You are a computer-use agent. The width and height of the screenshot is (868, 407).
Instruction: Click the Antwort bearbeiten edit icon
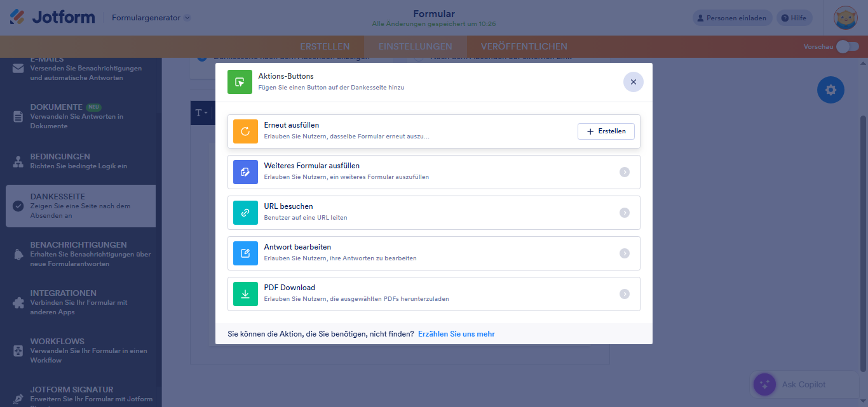pos(245,253)
